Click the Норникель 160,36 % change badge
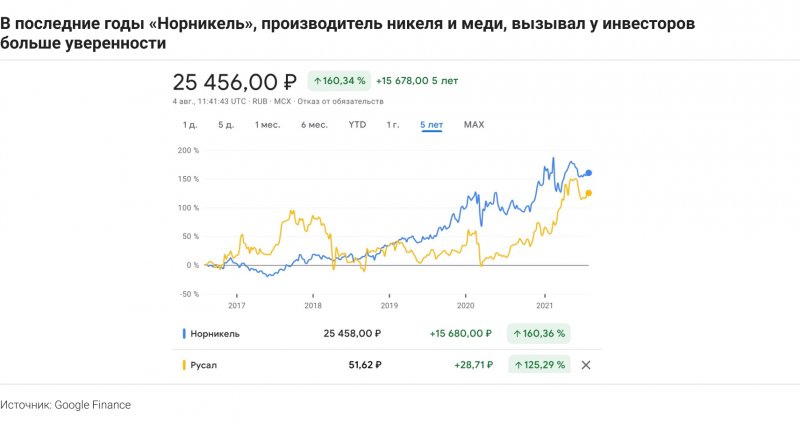This screenshot has width=800, height=424. 540,333
